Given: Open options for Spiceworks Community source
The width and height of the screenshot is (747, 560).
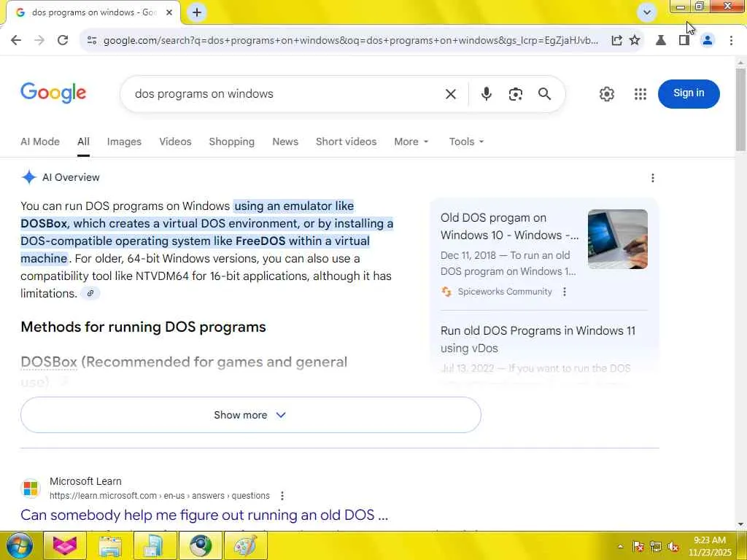Looking at the screenshot, I should click(x=565, y=292).
